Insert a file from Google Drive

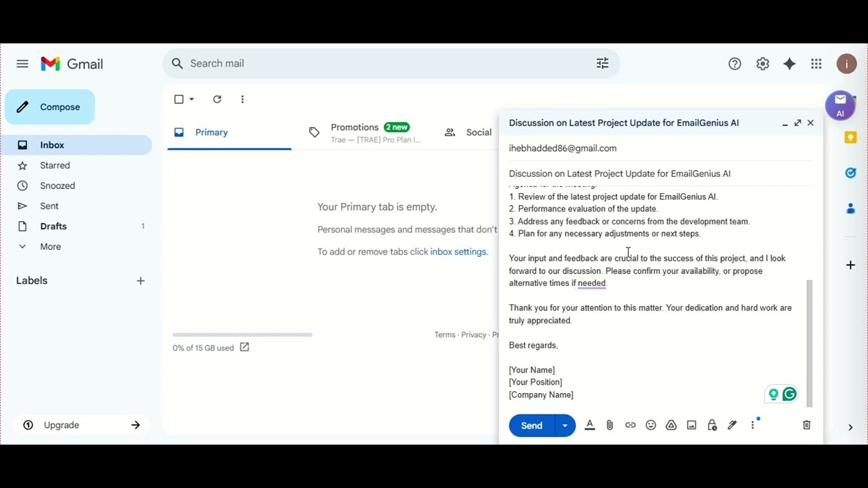point(671,425)
